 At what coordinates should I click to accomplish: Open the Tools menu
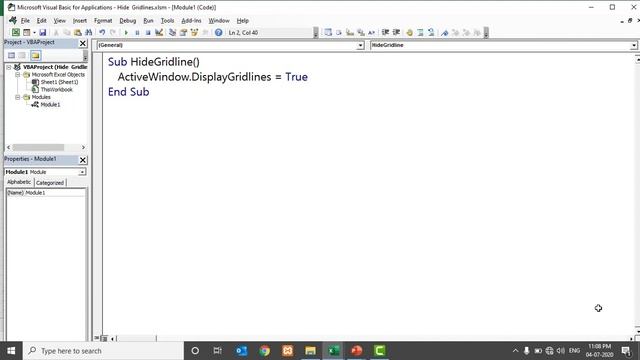[167, 20]
